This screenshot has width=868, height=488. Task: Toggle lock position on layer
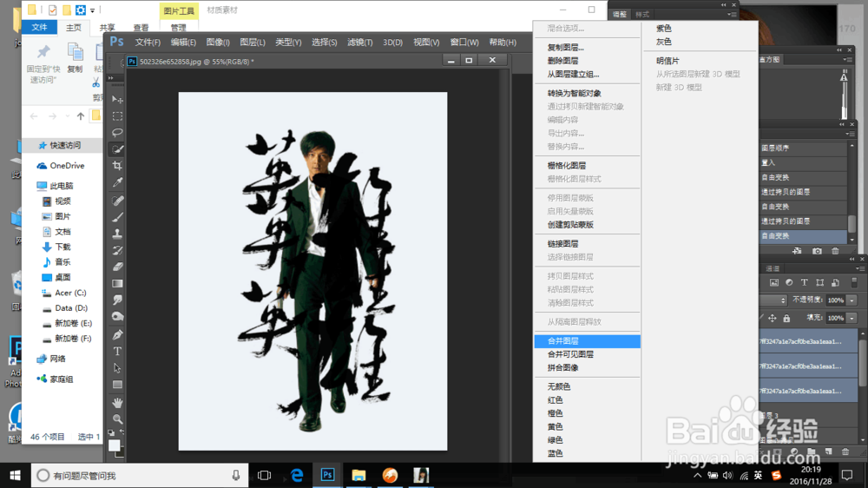tap(773, 318)
